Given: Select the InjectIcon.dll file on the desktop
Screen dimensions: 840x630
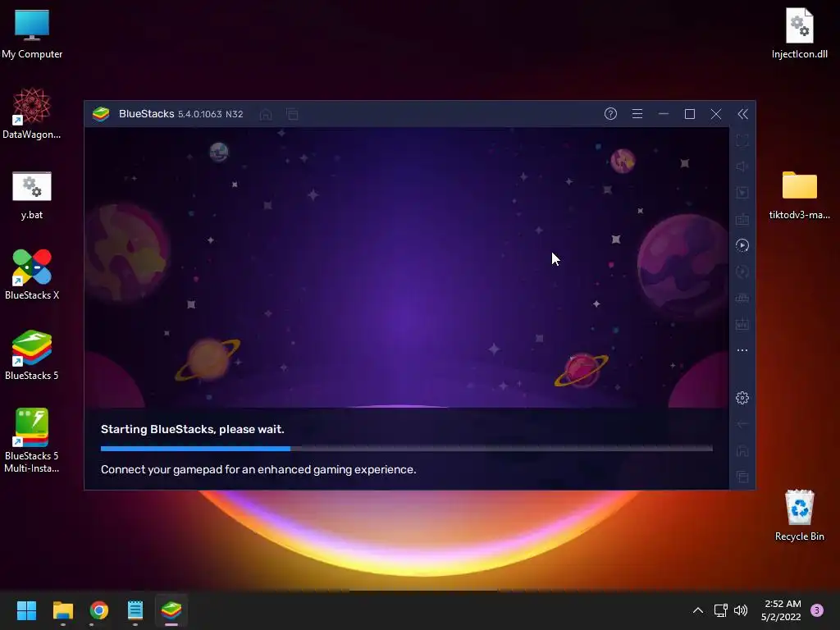Looking at the screenshot, I should pos(799,33).
